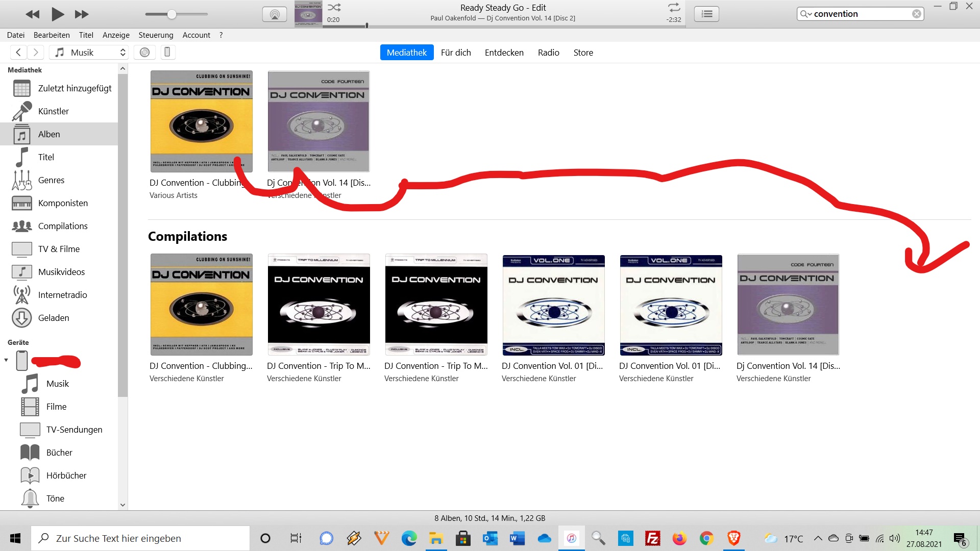Click the AirPlay icon button
The image size is (980, 551).
275,14
